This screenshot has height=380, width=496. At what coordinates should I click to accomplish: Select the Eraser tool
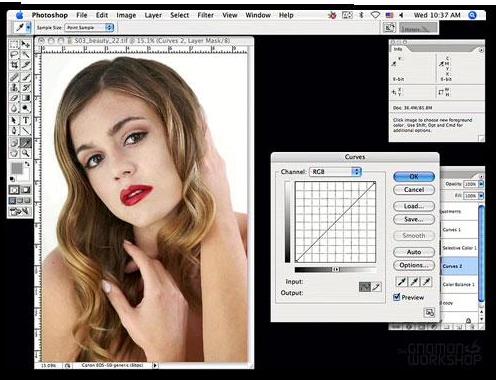click(14, 98)
